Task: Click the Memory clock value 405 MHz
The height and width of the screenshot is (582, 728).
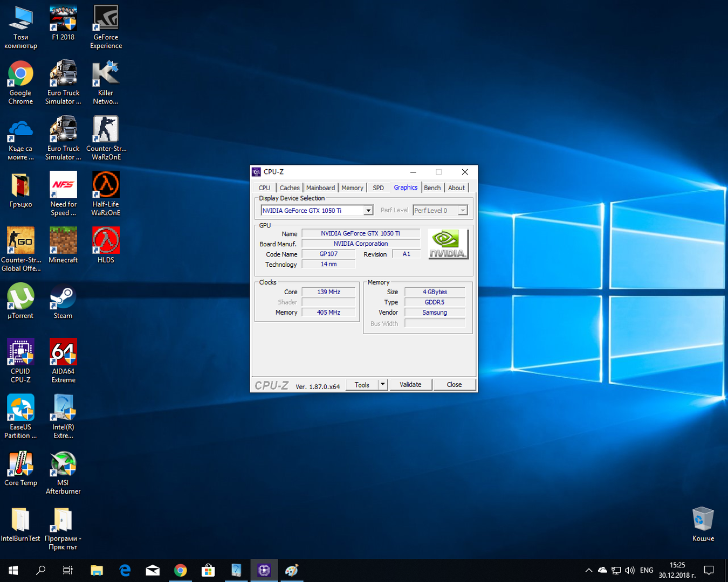Action: (x=328, y=312)
